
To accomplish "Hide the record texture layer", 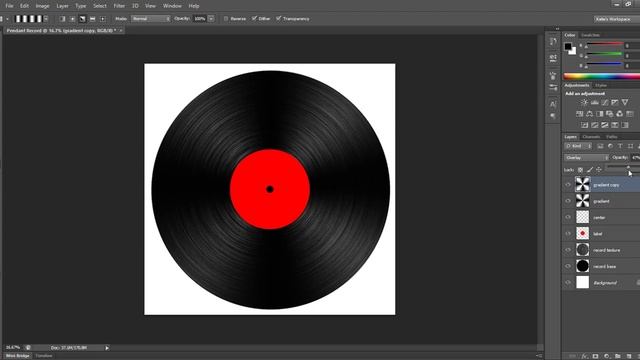I will [568, 250].
